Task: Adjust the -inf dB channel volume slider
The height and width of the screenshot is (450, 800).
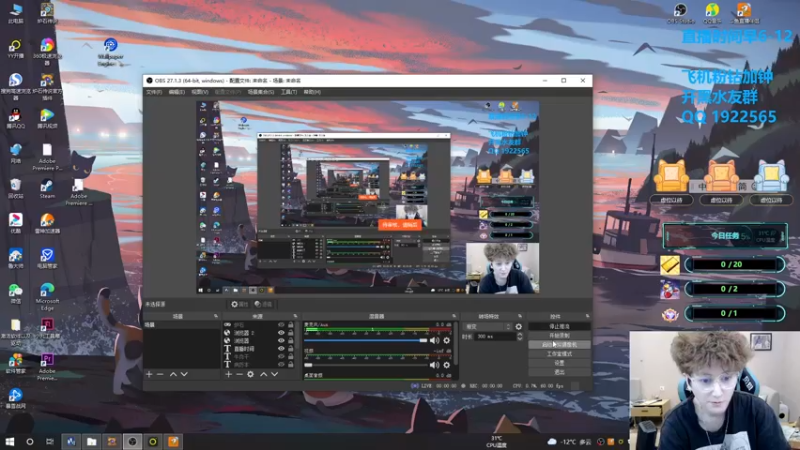Action: 365,365
